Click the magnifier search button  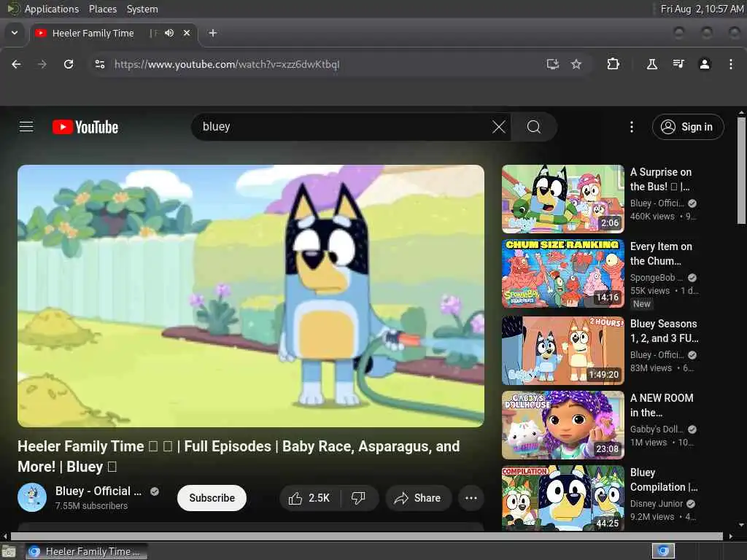(533, 127)
